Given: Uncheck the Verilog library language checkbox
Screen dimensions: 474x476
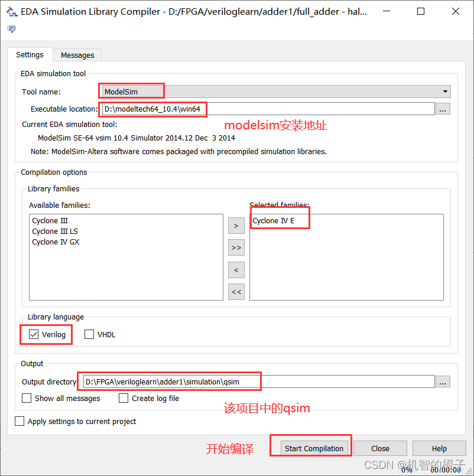Looking at the screenshot, I should coord(34,334).
